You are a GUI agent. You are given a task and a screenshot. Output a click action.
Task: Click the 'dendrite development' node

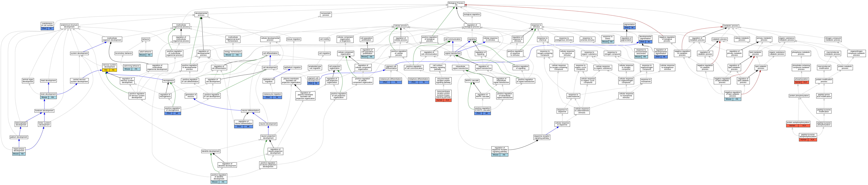click(x=211, y=151)
